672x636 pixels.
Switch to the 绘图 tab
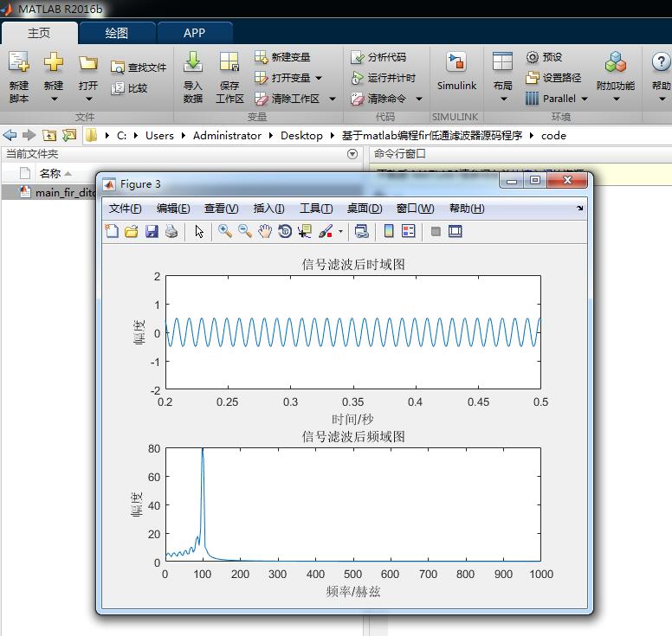(117, 33)
